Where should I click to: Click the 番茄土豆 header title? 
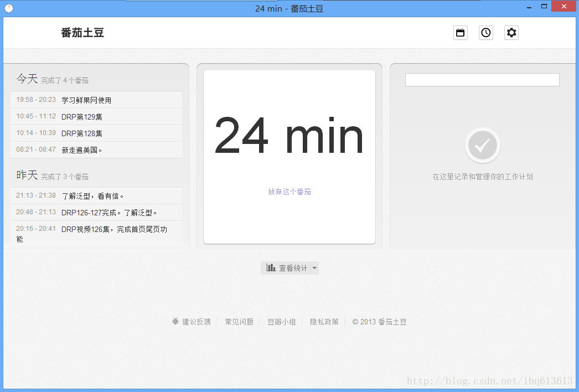click(x=82, y=33)
